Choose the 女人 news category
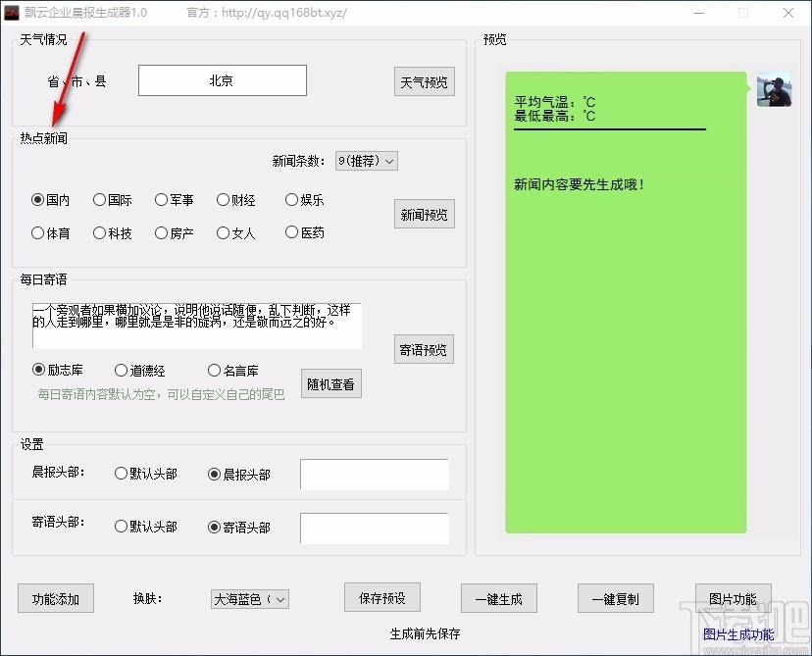The width and height of the screenshot is (812, 656). 236,233
